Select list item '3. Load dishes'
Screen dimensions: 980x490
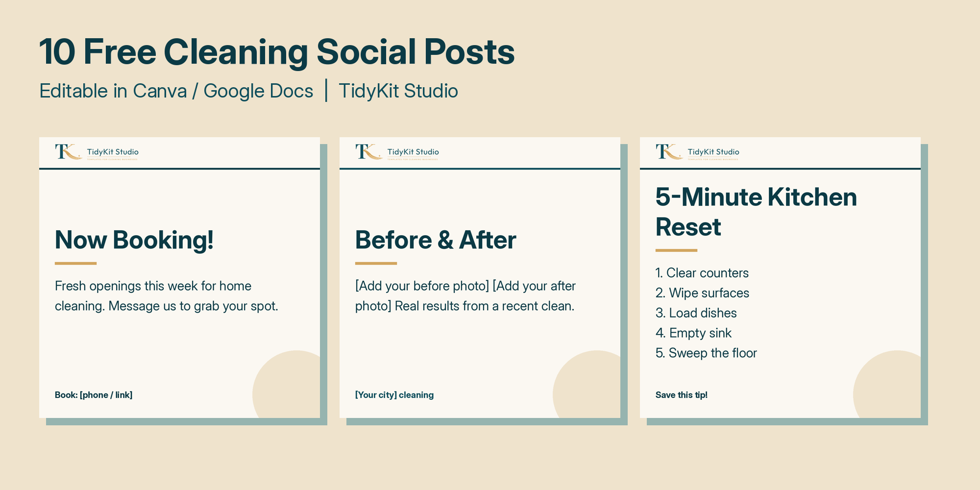coord(696,313)
